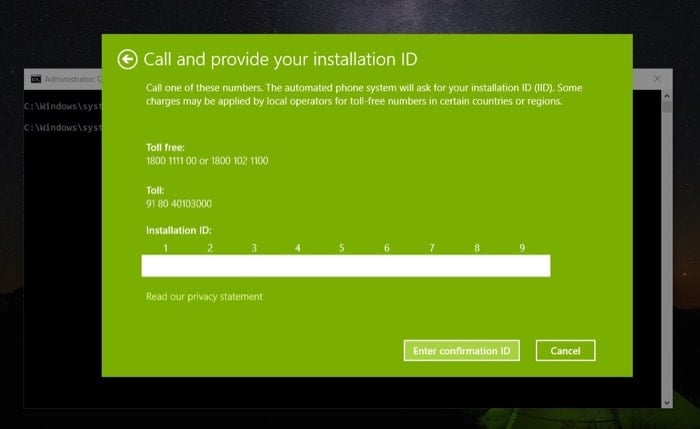Click the command prompt window icon
Screen dimensions: 700x429
(x=36, y=79)
